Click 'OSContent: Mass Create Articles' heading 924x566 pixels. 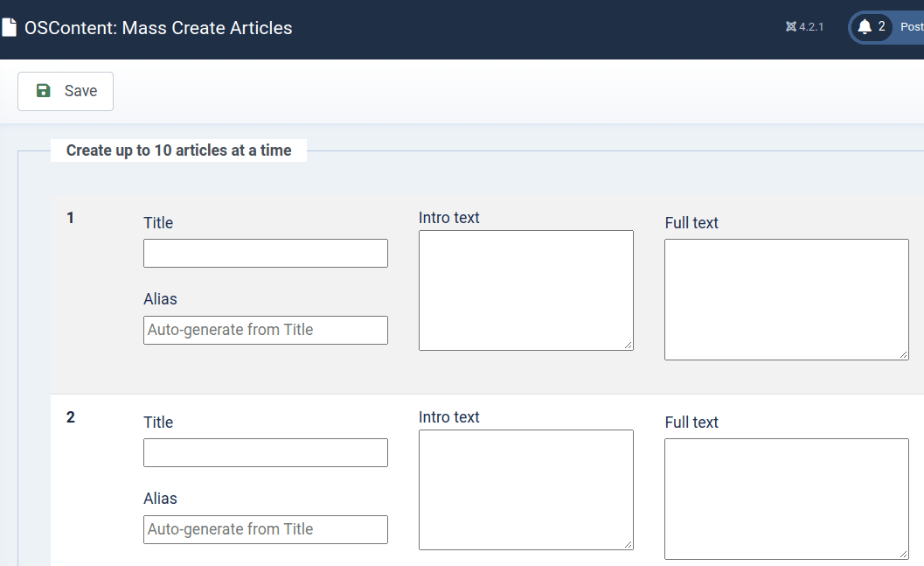pyautogui.click(x=158, y=28)
